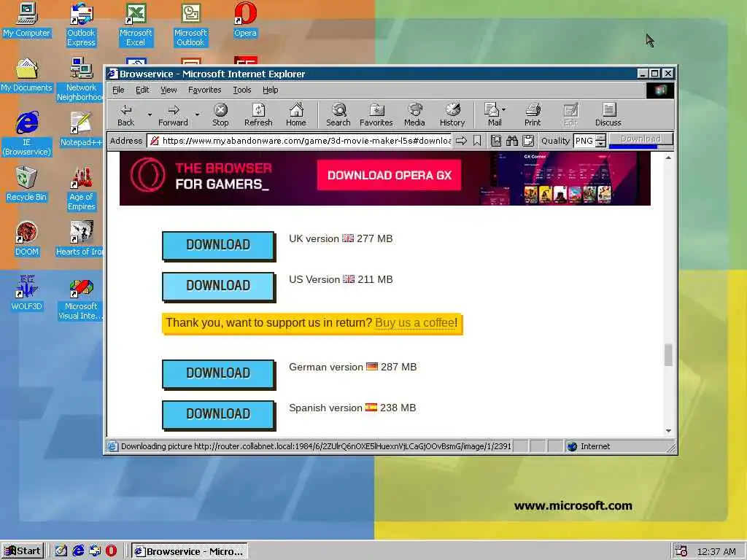Screen dimensions: 747x560
Task: Select IE (Browservice) desktop icon
Action: click(26, 134)
